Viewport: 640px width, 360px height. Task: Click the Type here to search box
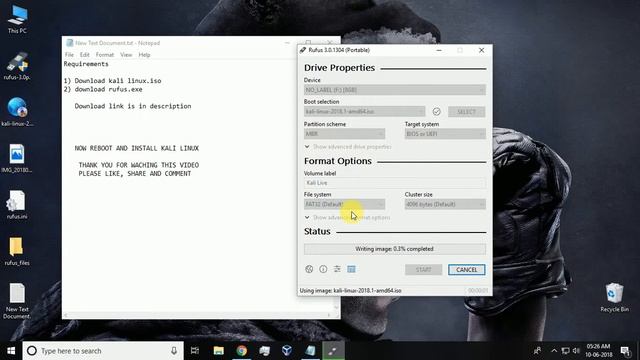pos(103,351)
